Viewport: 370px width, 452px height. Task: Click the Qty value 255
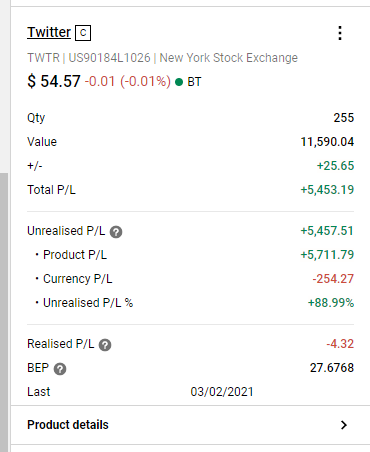coord(344,118)
